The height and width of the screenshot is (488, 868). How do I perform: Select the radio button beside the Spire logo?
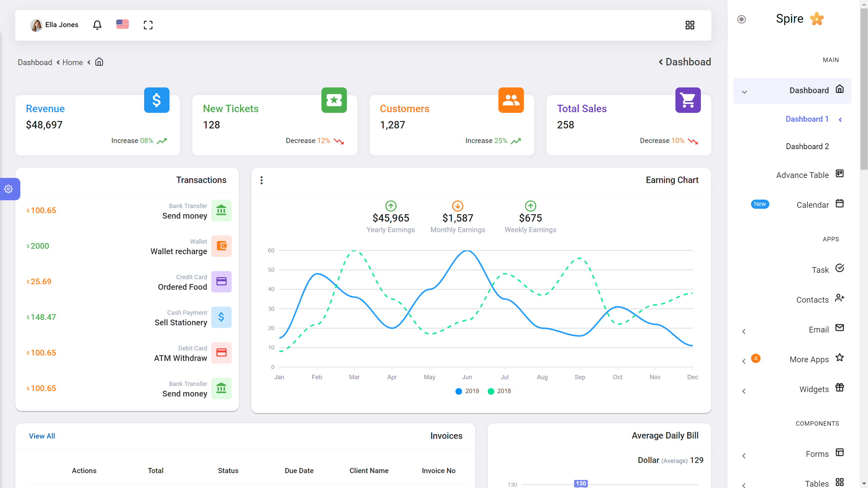tap(741, 20)
